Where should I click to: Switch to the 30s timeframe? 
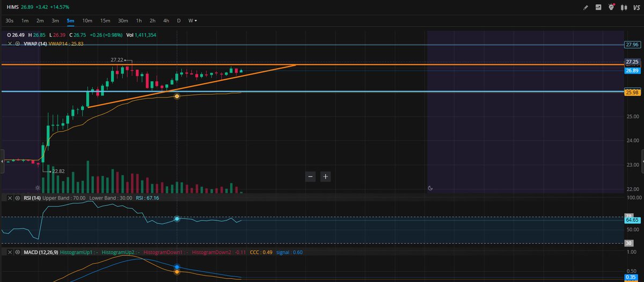(10, 20)
